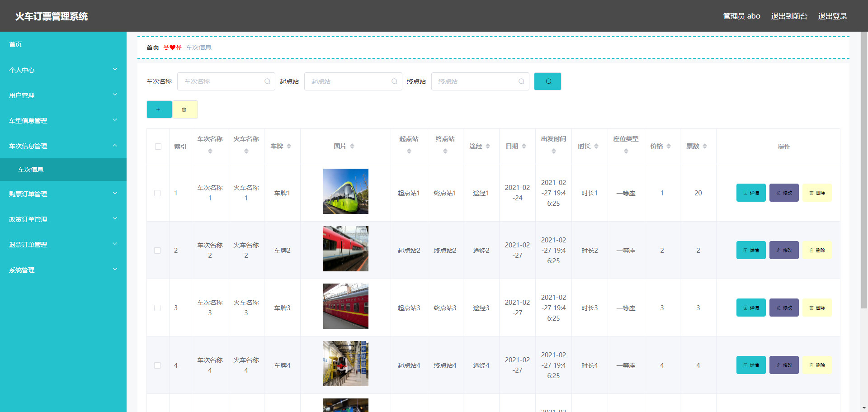Click the plus add-record button
The height and width of the screenshot is (412, 868).
click(159, 109)
